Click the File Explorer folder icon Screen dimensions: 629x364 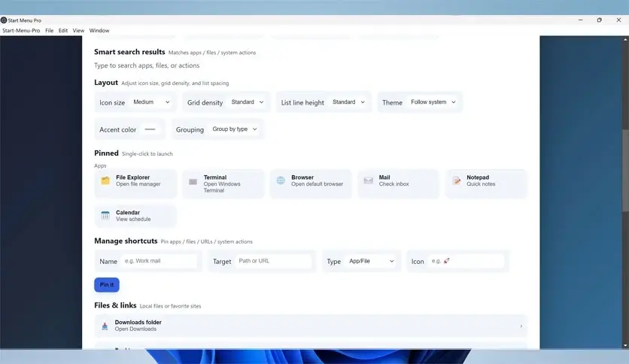point(105,180)
